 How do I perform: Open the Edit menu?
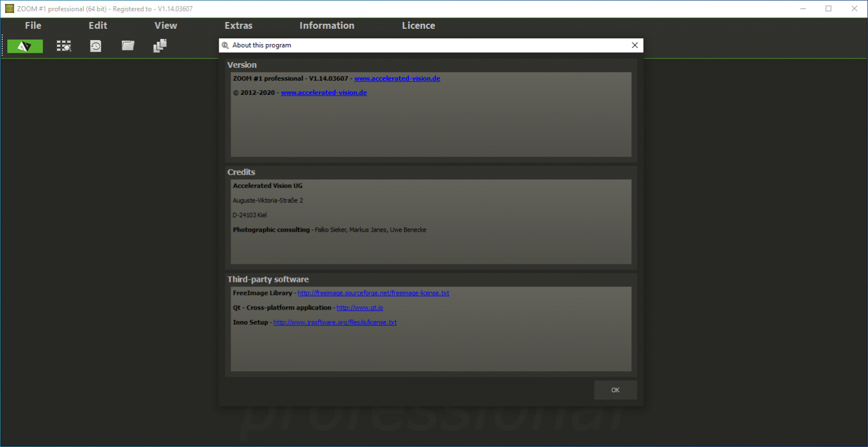point(98,25)
